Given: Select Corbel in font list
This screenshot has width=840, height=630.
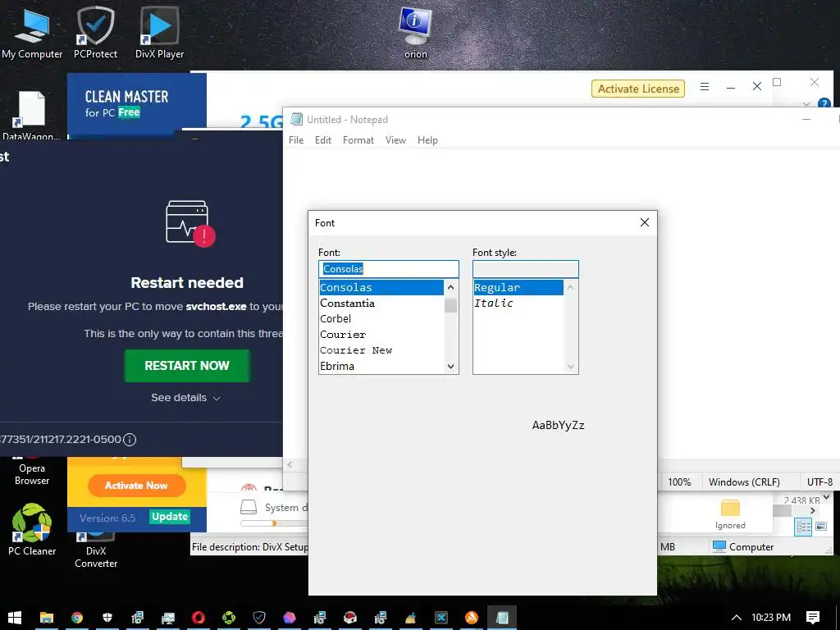Looking at the screenshot, I should point(381,319).
